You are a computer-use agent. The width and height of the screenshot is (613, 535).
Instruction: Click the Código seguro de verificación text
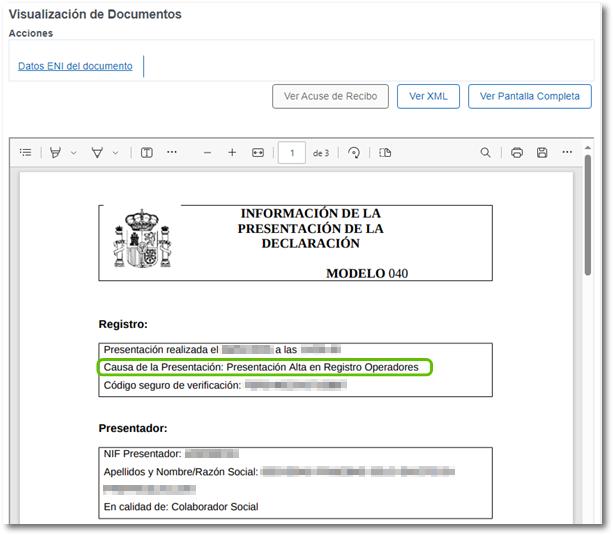tap(172, 386)
